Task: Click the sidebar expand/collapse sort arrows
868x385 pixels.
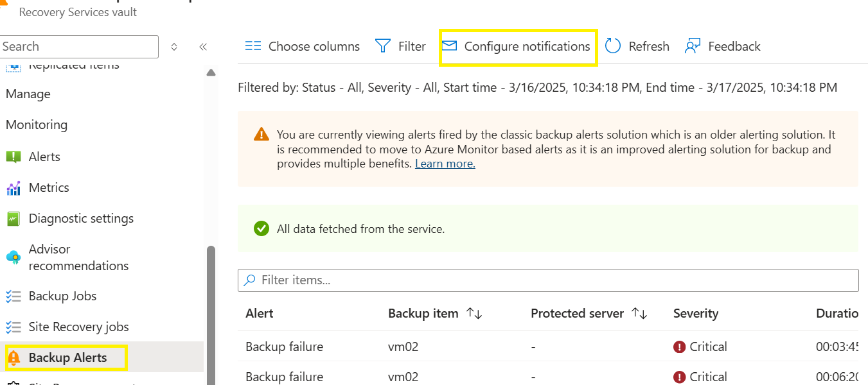Action: (x=174, y=47)
